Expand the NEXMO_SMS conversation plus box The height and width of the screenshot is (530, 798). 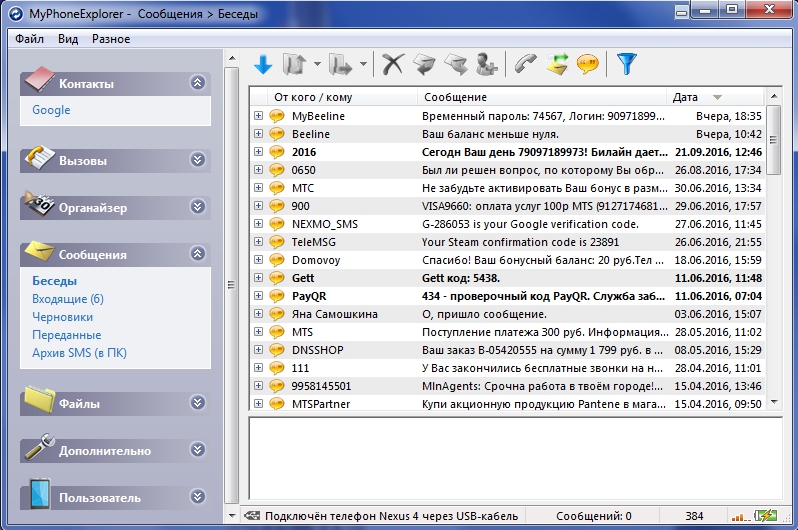coord(259,224)
